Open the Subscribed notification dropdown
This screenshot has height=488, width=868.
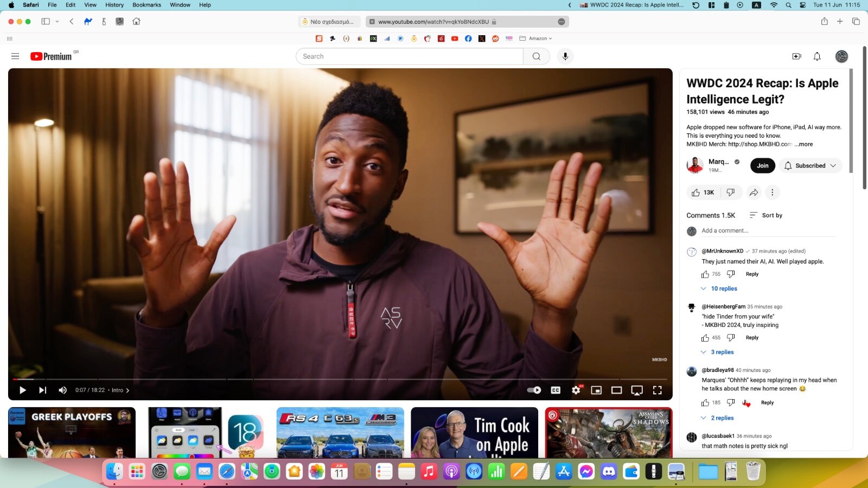pyautogui.click(x=810, y=166)
